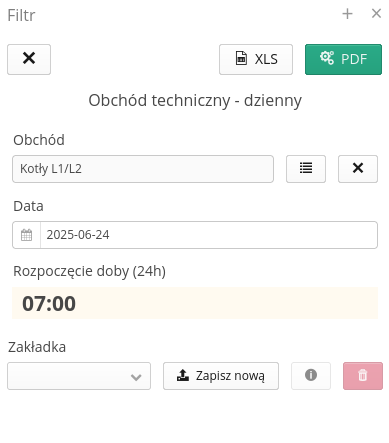The width and height of the screenshot is (389, 443).
Task: Close the Filtr panel with X icon
Action: click(x=376, y=14)
